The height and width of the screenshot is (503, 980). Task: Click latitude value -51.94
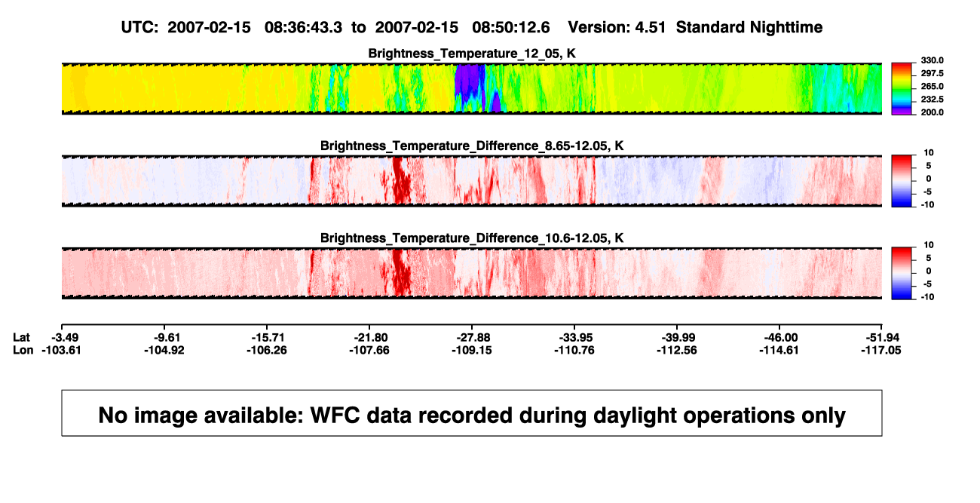pyautogui.click(x=883, y=337)
